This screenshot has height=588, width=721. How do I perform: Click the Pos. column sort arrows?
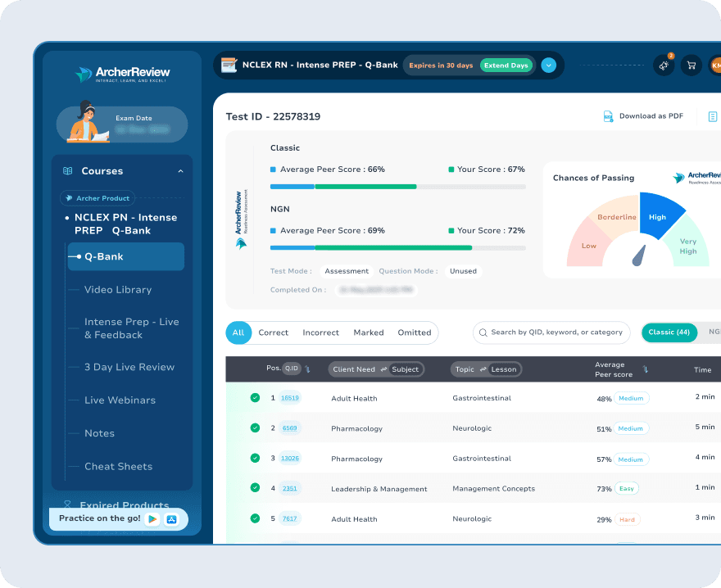point(308,369)
